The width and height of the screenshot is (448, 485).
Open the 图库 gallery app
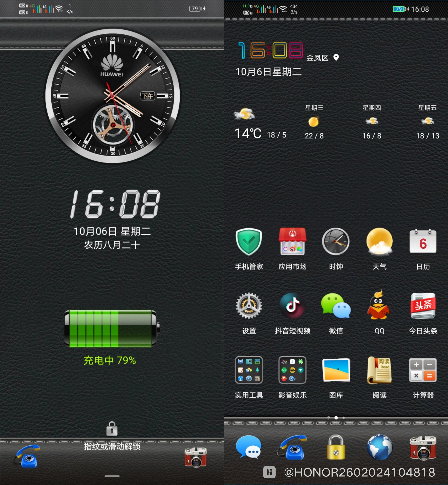point(336,370)
